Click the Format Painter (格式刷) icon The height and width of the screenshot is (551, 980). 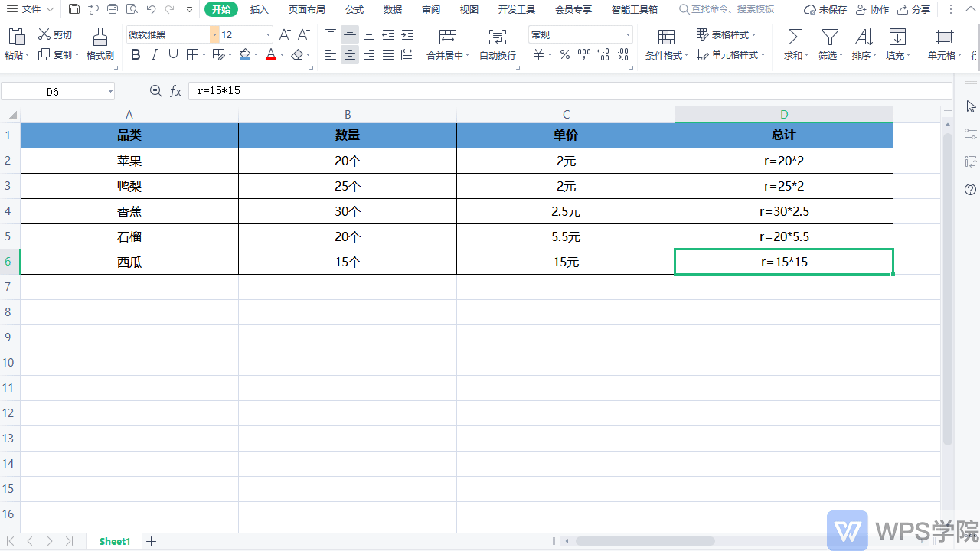coord(100,37)
